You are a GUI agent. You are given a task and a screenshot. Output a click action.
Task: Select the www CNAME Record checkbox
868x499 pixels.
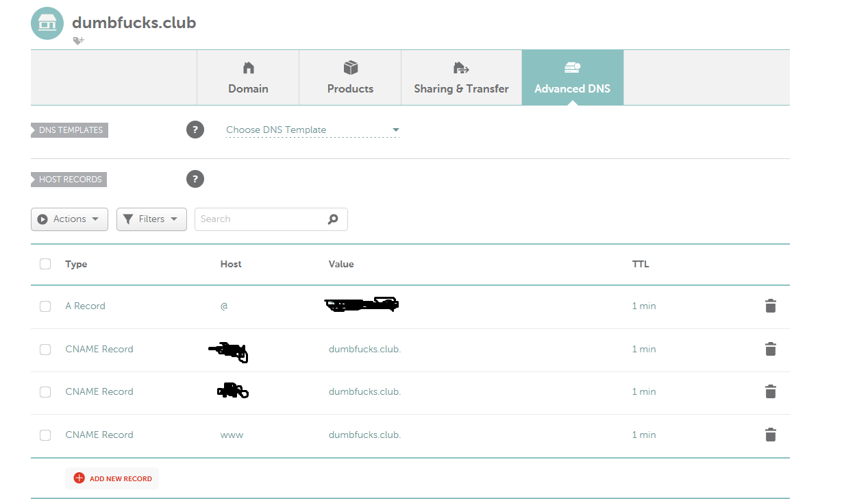click(45, 435)
